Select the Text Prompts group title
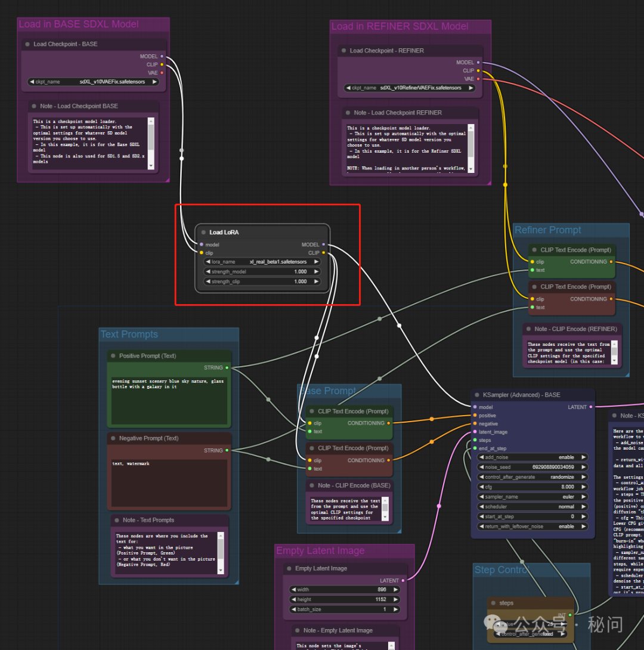This screenshot has width=644, height=650. click(129, 334)
